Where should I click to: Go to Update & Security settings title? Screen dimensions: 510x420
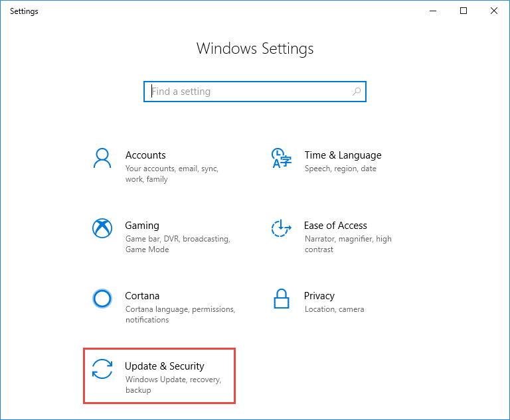point(165,366)
